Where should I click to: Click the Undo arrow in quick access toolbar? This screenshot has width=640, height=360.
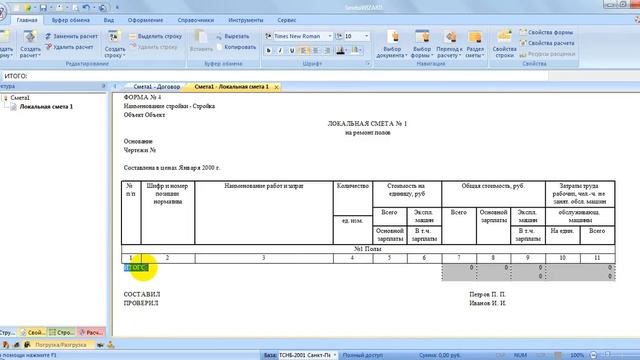point(87,7)
